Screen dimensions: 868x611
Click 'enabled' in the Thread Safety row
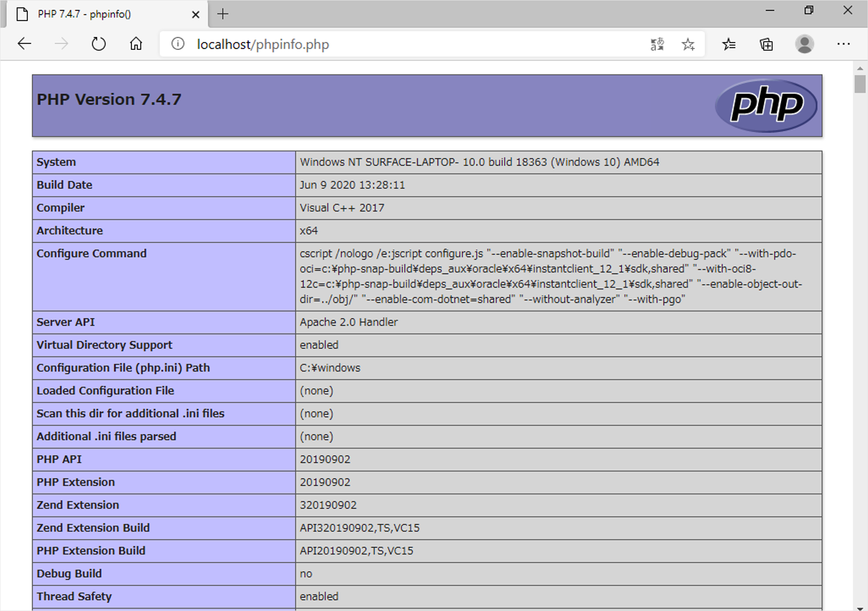coord(319,597)
